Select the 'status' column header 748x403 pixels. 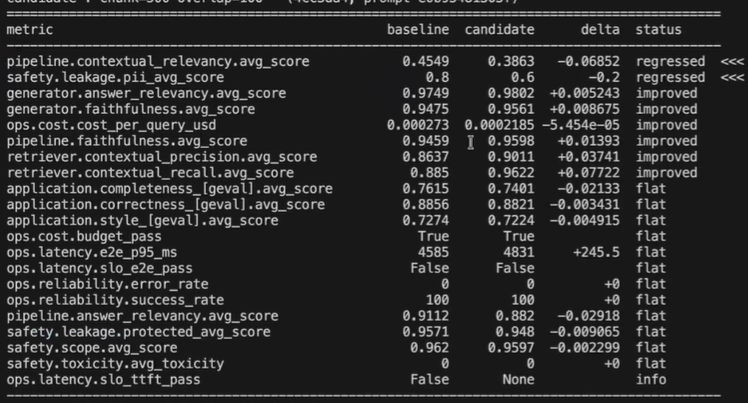coord(658,30)
